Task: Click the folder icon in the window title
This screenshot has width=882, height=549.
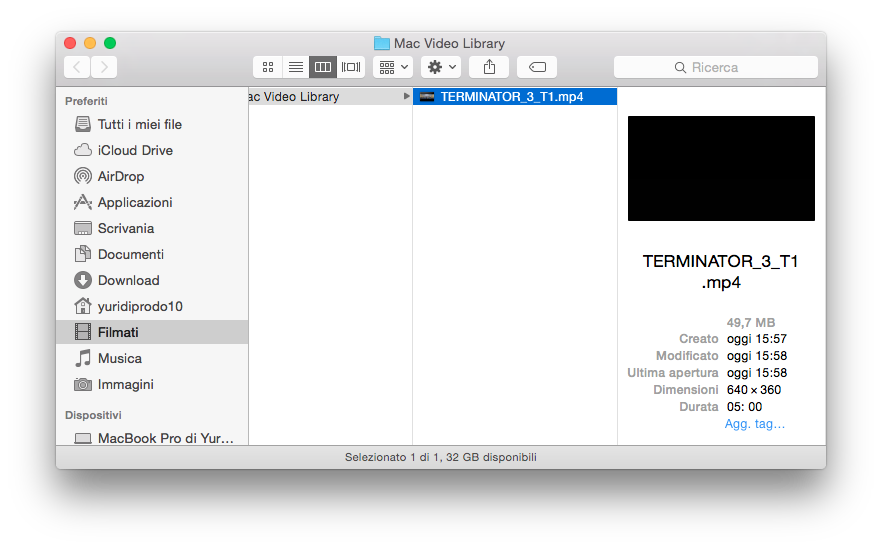Action: 382,43
